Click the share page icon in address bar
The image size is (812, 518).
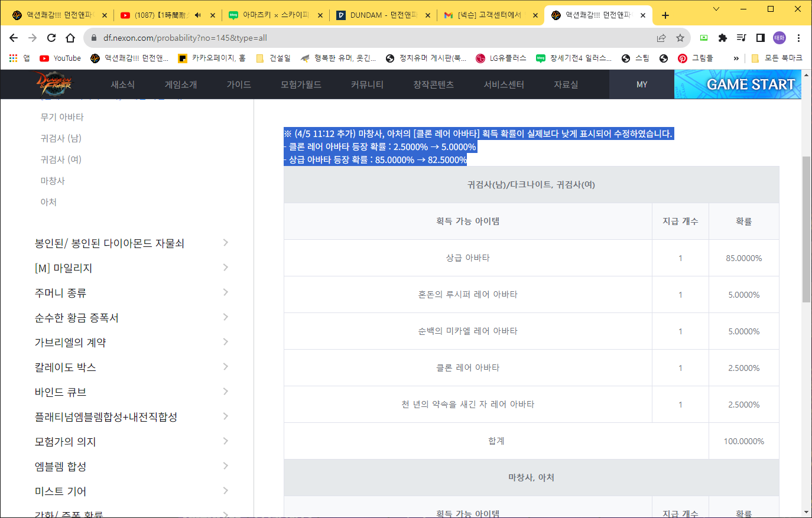click(x=661, y=38)
